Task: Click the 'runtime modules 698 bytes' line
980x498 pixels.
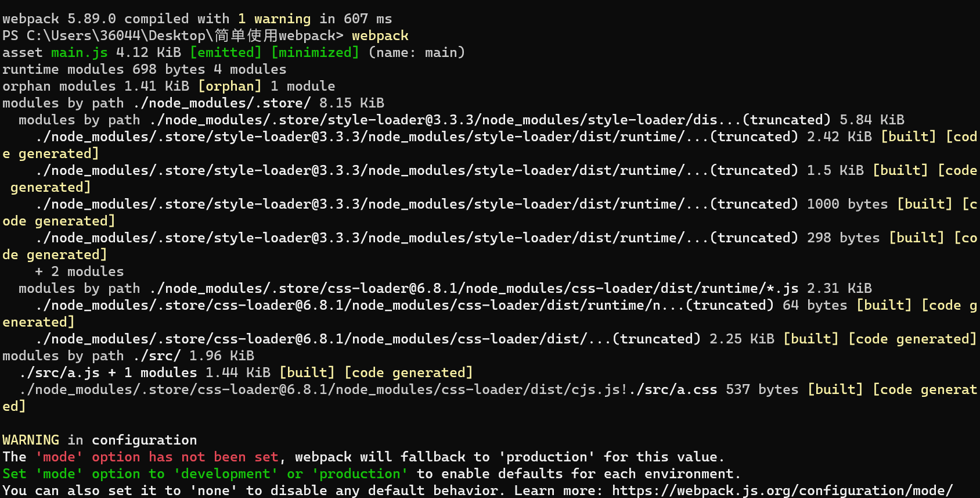Action: coord(145,69)
